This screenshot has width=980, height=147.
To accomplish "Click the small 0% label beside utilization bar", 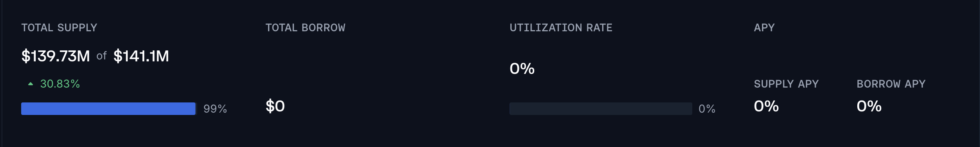I will tap(707, 109).
